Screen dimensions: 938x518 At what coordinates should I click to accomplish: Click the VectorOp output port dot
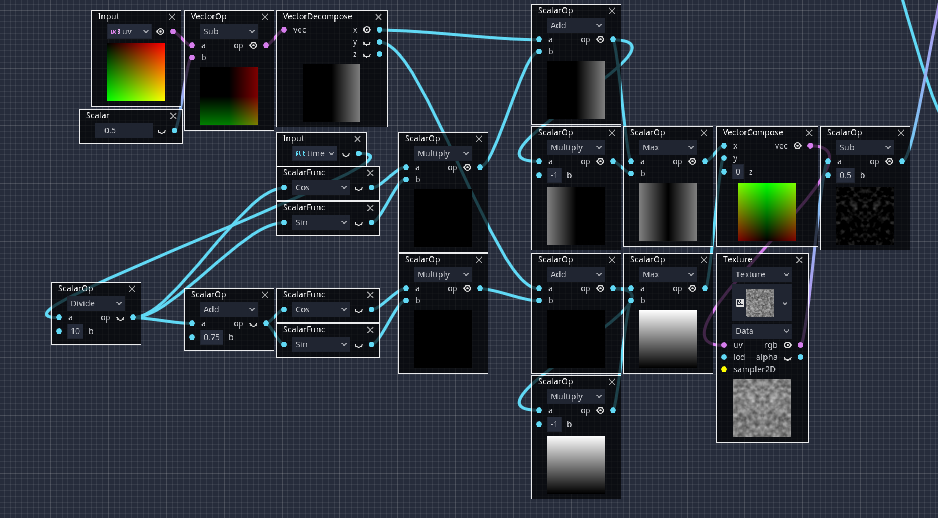point(265,45)
